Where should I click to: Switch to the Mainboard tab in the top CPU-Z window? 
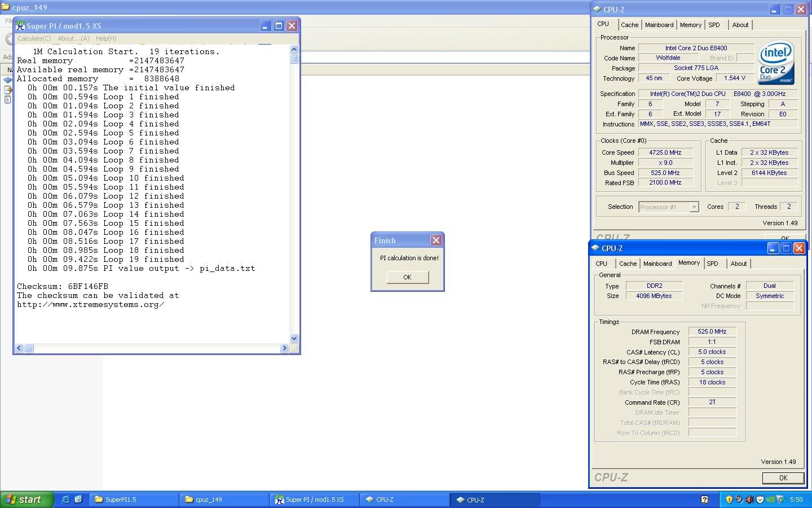[659, 25]
